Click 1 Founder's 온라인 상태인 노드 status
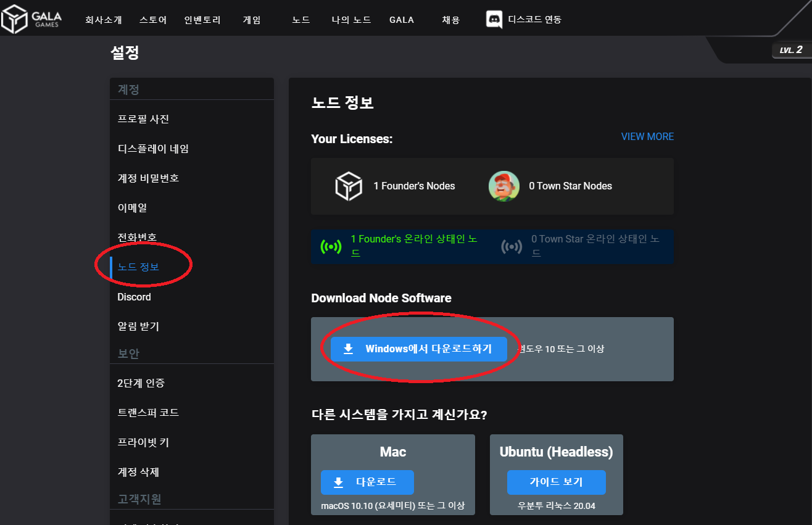Image resolution: width=812 pixels, height=525 pixels. click(414, 246)
